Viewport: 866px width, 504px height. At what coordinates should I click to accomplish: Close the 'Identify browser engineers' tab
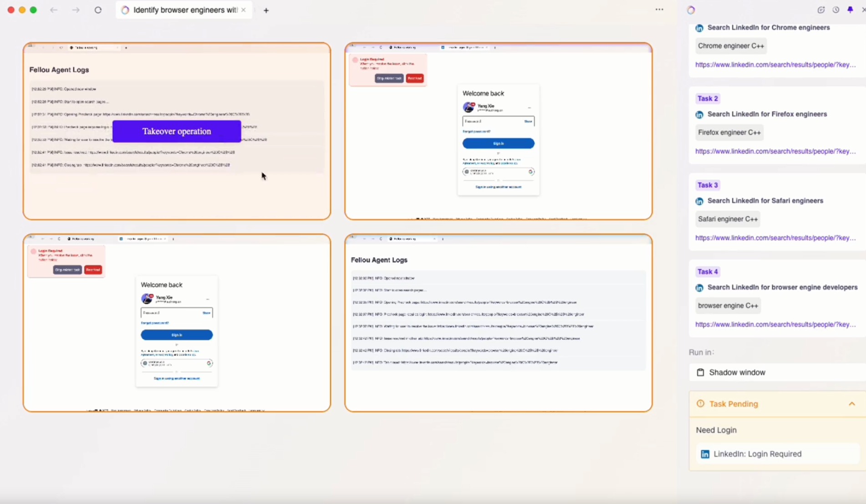pyautogui.click(x=244, y=10)
